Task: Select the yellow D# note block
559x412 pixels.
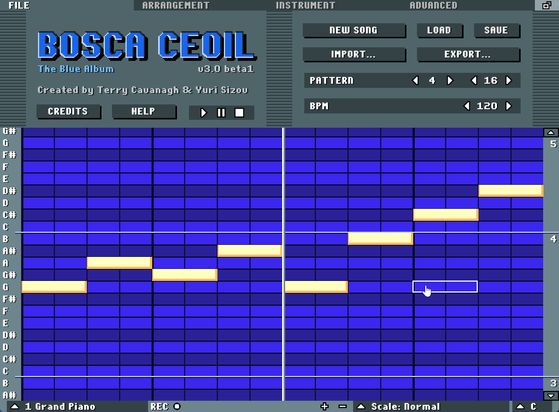Action: pos(511,191)
